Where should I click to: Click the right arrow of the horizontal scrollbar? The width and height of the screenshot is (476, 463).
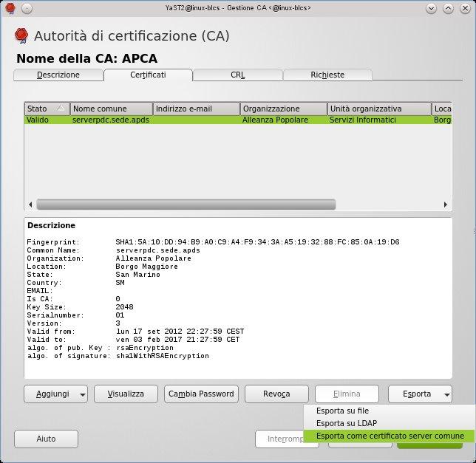446,205
